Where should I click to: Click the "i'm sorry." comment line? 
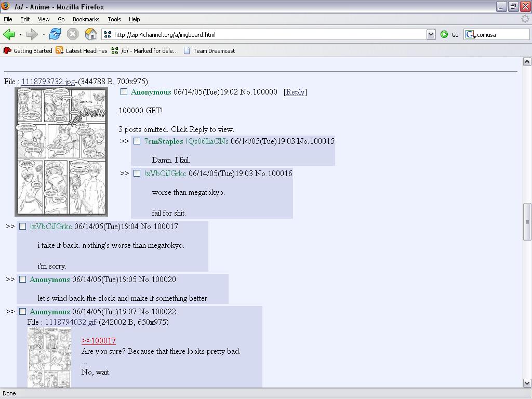(x=52, y=266)
